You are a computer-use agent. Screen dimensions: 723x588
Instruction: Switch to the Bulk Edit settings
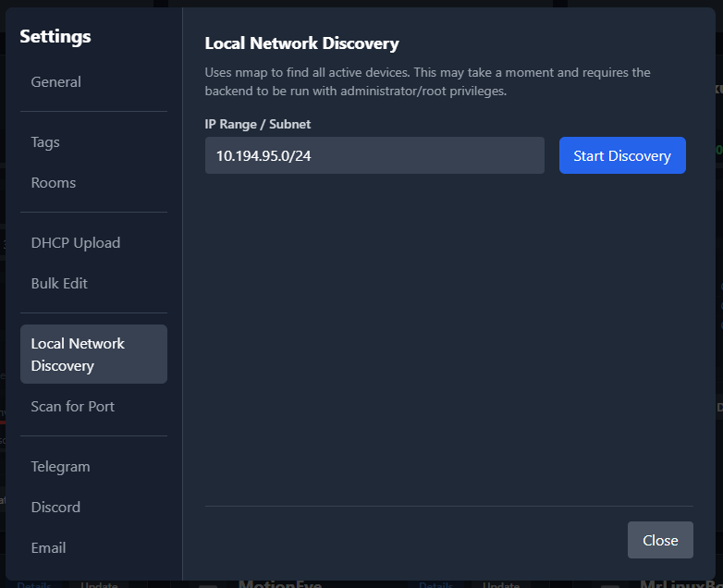click(x=59, y=284)
